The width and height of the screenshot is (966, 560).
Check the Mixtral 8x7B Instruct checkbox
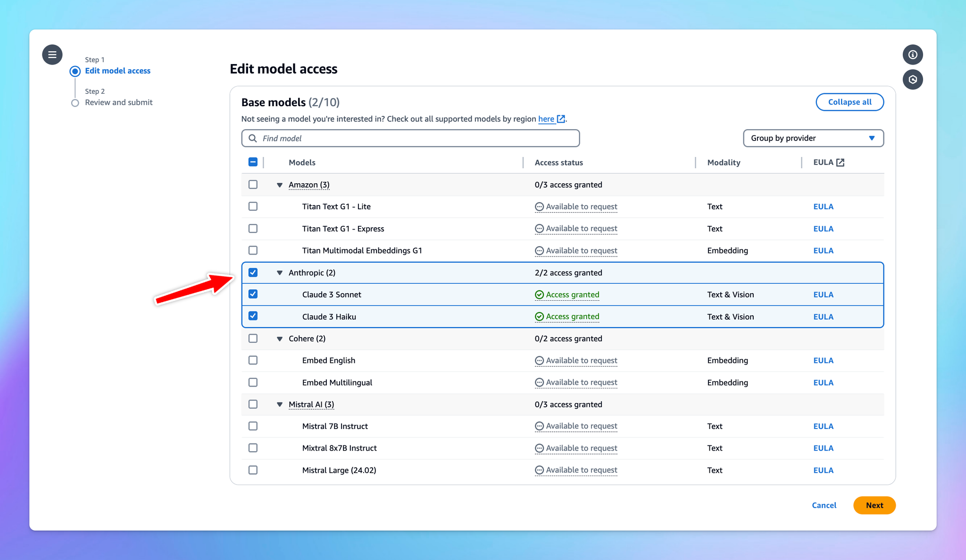pos(253,448)
